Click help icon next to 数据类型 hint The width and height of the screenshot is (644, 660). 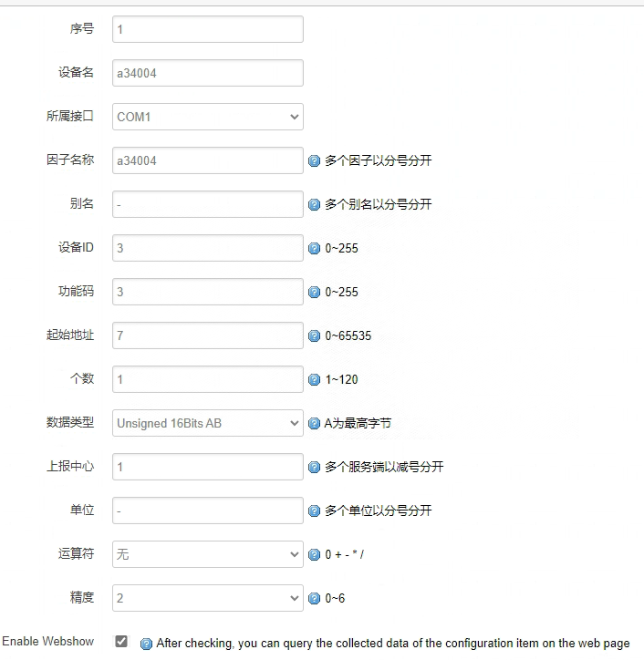(x=315, y=424)
